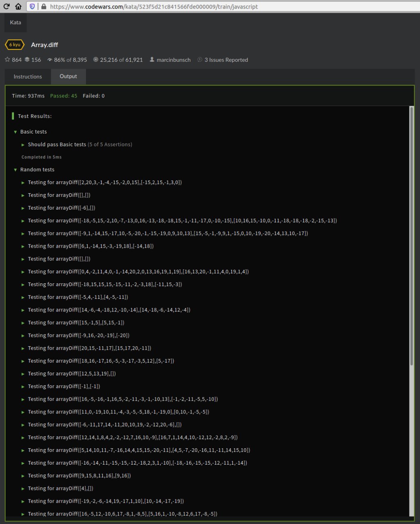Expand test arrayDiff([6,1,-14,15,-3,-19,18],[-14,18])

[x=23, y=246]
